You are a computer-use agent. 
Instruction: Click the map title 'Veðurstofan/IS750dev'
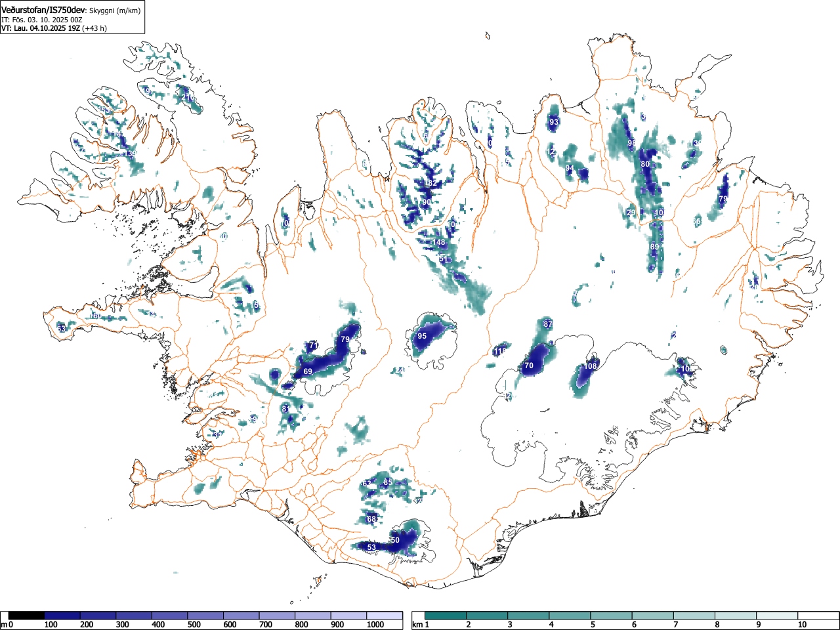43,10
